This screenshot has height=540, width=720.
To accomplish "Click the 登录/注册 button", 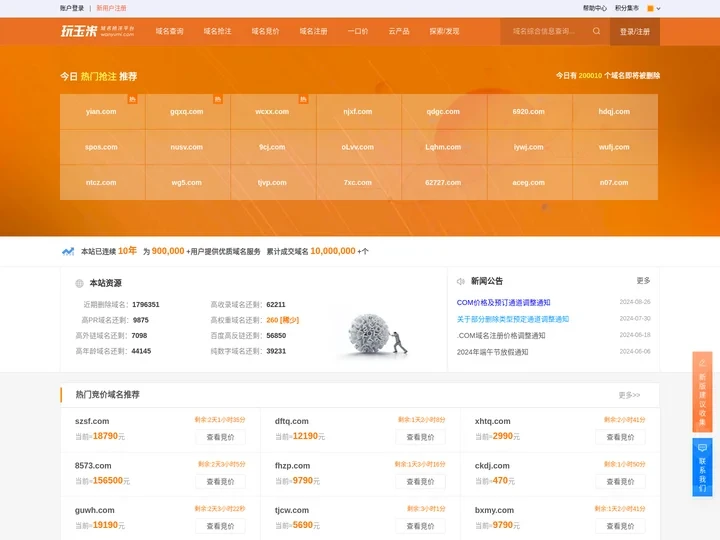I will 635,32.
